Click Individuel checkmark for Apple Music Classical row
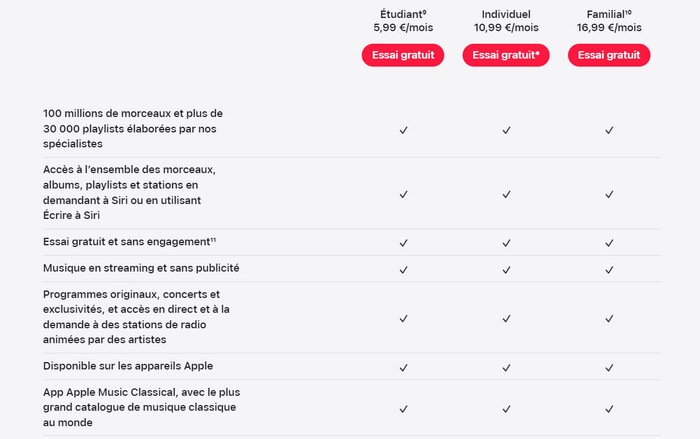Screen dimensions: 700x439 click(x=506, y=408)
